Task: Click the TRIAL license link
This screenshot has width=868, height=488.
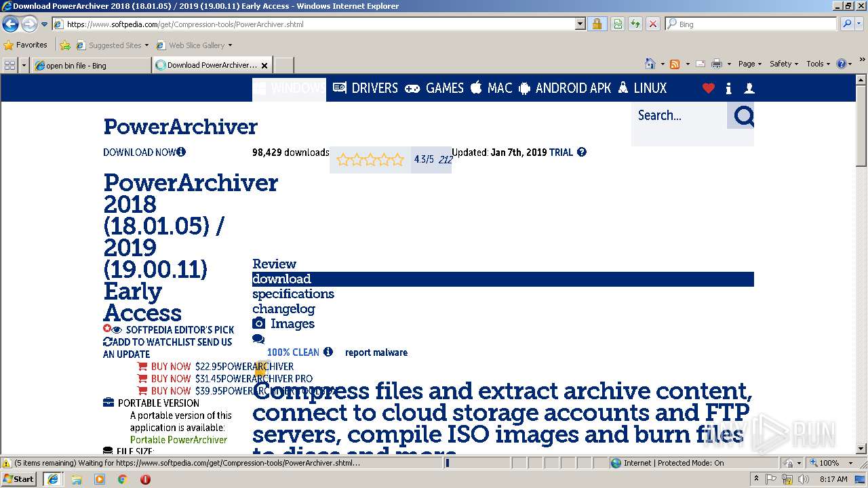Action: point(561,152)
